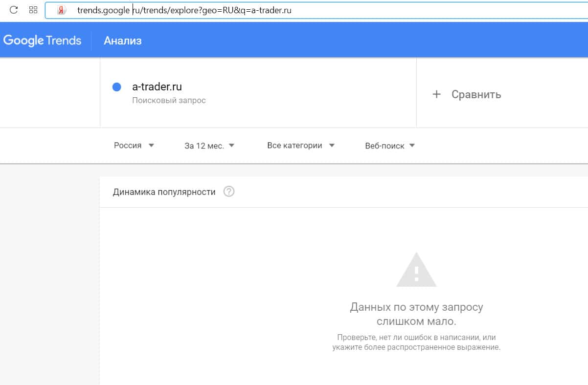The image size is (588, 385).
Task: Edit the a-trader.ru search term
Action: [x=157, y=87]
